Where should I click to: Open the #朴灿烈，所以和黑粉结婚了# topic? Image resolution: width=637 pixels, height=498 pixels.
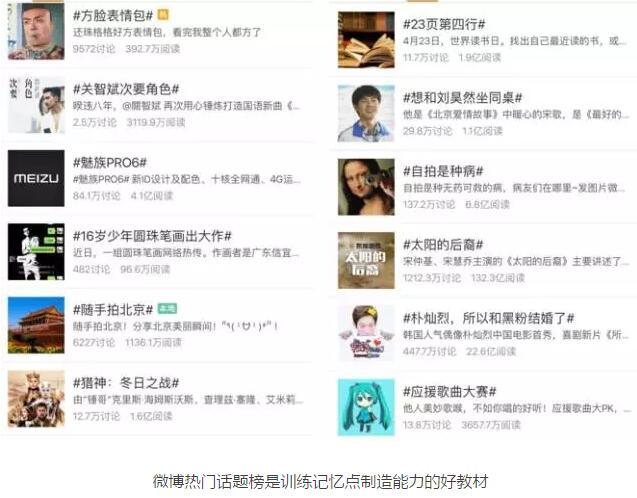coord(489,318)
